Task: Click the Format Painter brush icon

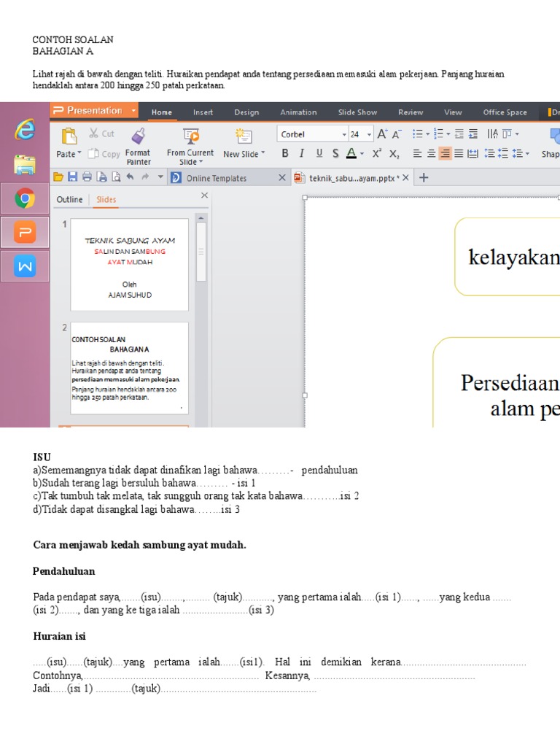Action: (138, 136)
